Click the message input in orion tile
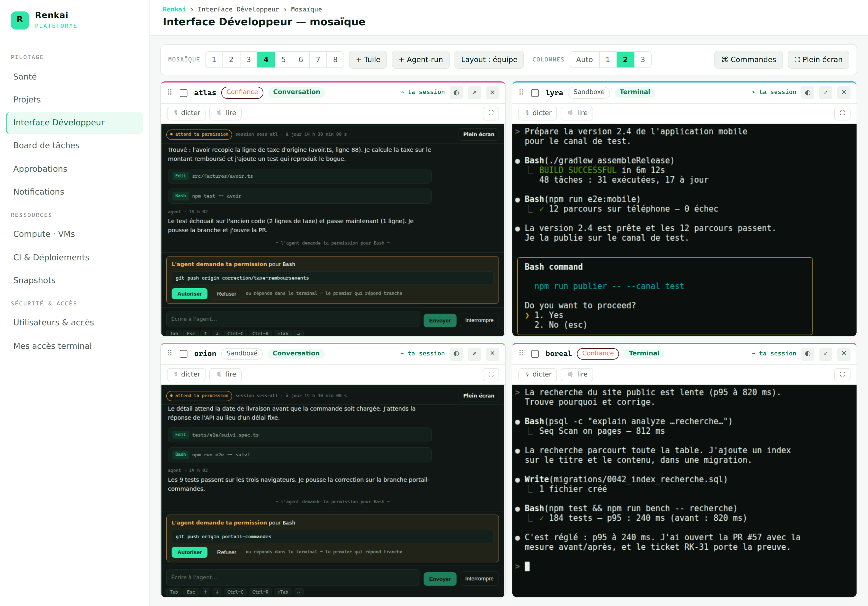The height and width of the screenshot is (606, 868). pos(293,578)
